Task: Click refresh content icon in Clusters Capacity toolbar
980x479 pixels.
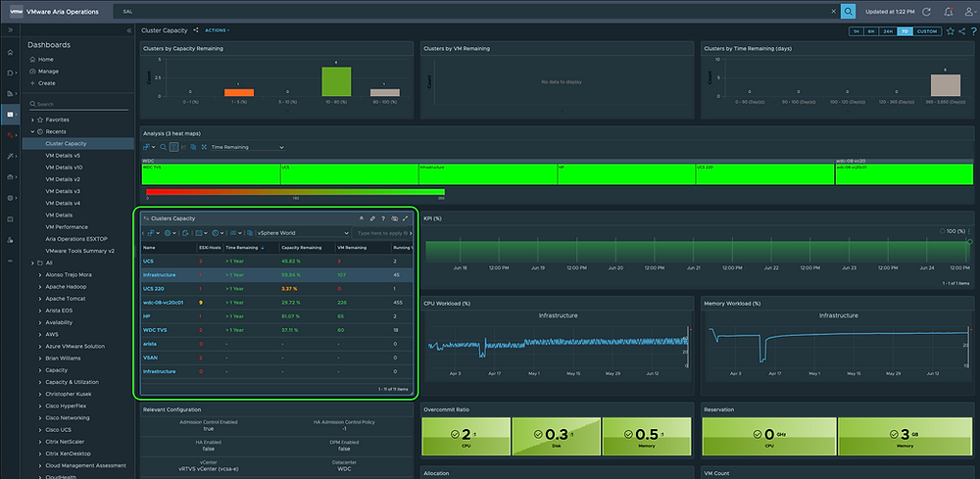Action: pos(185,233)
